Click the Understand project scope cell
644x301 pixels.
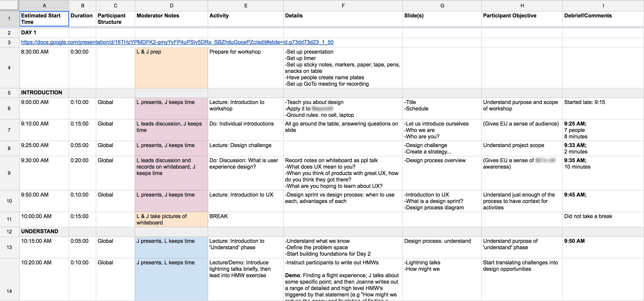522,148
